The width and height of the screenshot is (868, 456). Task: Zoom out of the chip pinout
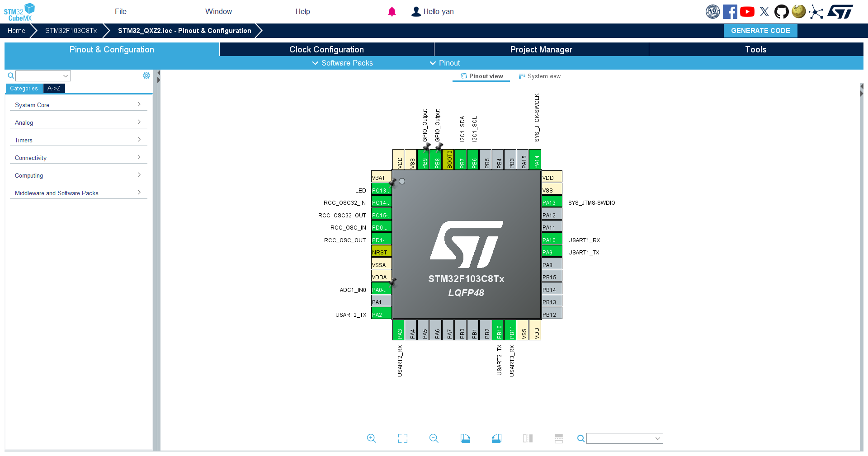coord(434,438)
